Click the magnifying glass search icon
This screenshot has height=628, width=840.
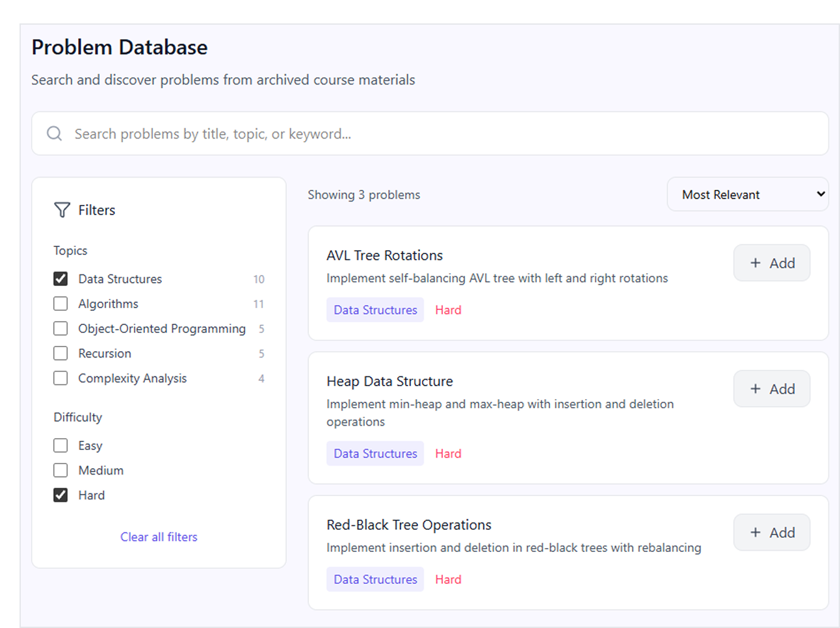point(55,134)
